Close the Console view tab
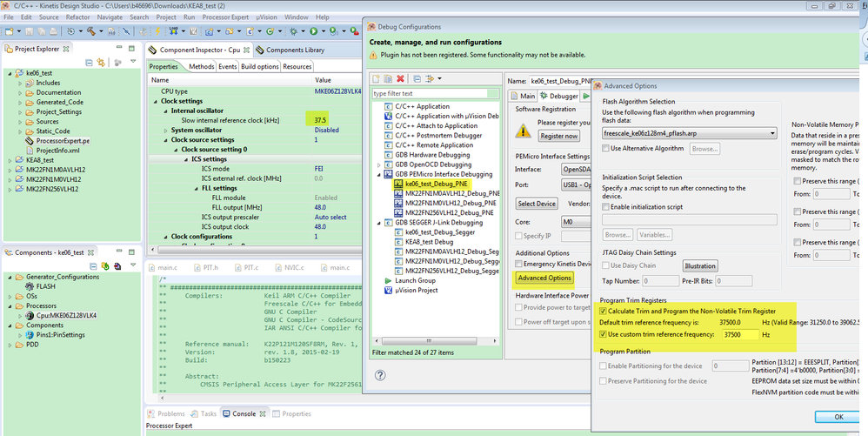 coord(263,414)
